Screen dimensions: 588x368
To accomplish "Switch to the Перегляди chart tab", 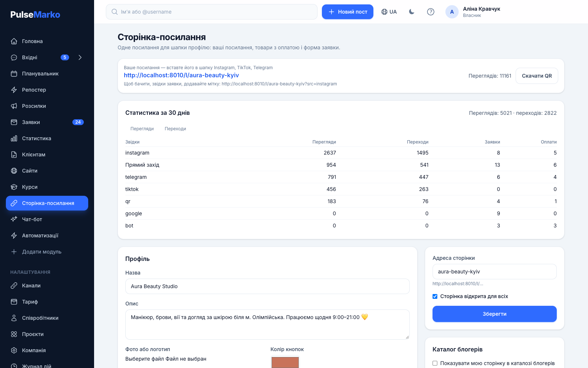I will click(142, 129).
